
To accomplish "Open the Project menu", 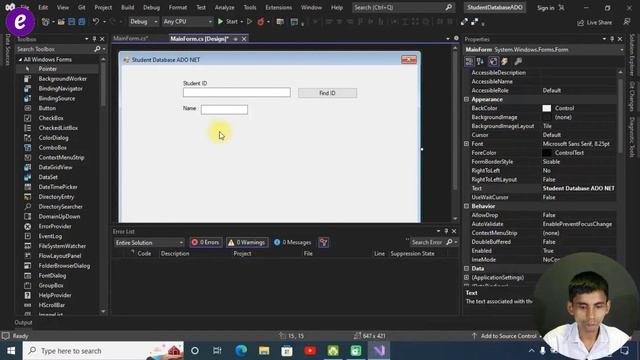I will [103, 7].
